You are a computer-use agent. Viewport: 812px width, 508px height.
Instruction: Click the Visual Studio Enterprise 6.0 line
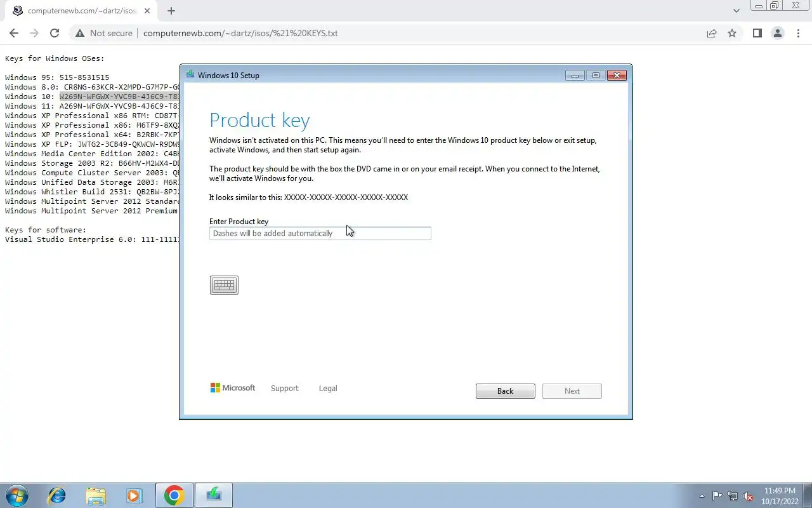coord(92,239)
